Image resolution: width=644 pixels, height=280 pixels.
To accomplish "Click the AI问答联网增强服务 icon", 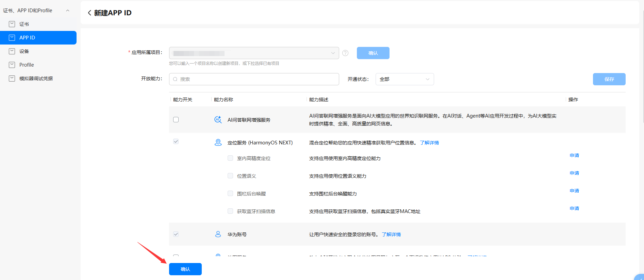I will pos(218,120).
